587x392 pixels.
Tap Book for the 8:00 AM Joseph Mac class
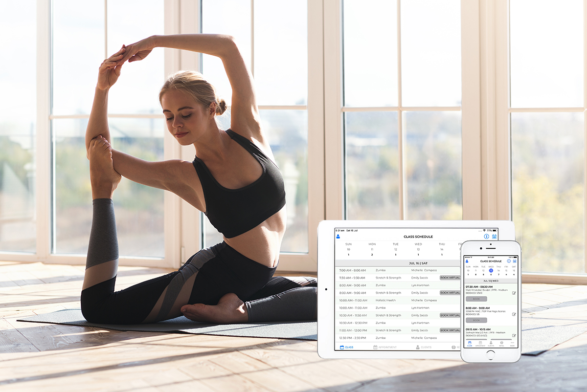click(x=477, y=320)
